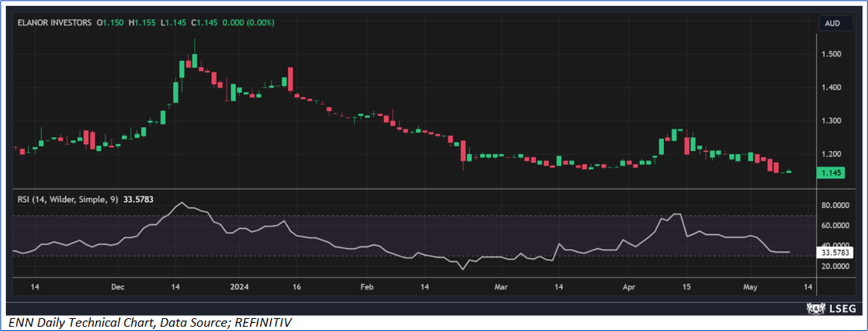Click the Feb label on time axis
868x331 pixels.
(367, 287)
